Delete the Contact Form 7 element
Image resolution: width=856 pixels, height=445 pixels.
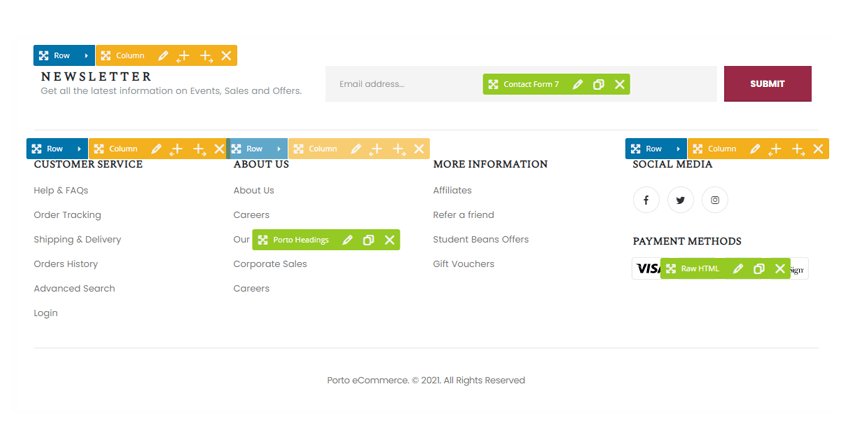[620, 85]
